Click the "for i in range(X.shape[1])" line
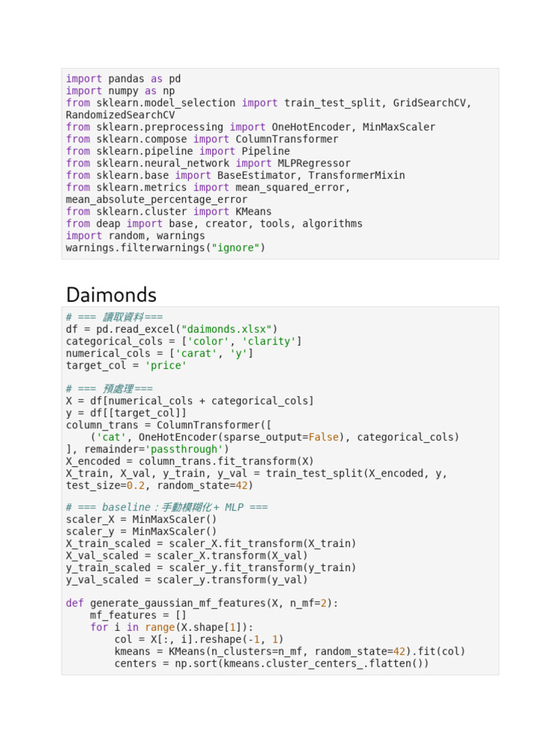This screenshot has height=747, width=560. 171,627
